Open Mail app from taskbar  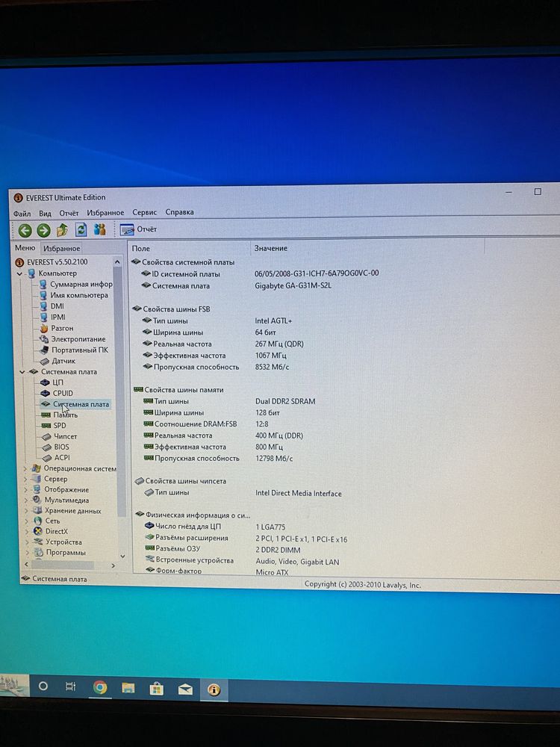185,689
